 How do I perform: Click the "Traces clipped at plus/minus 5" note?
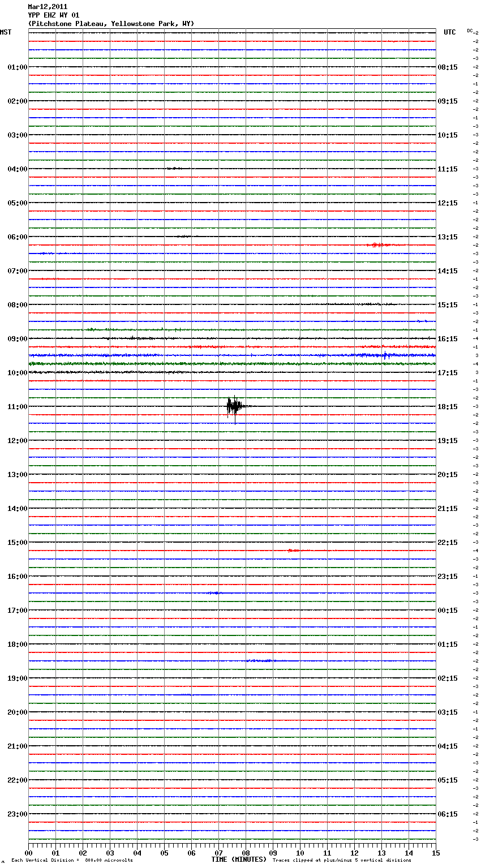click(x=342, y=861)
